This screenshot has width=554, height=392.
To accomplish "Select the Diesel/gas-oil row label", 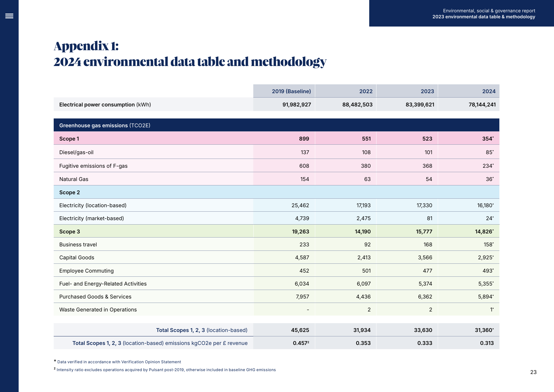I will [x=76, y=152].
